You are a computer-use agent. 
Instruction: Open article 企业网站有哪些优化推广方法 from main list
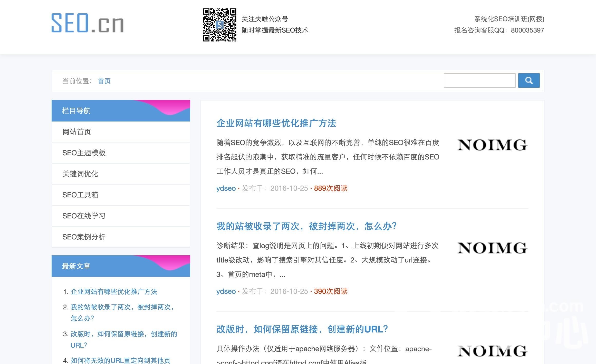coord(276,123)
